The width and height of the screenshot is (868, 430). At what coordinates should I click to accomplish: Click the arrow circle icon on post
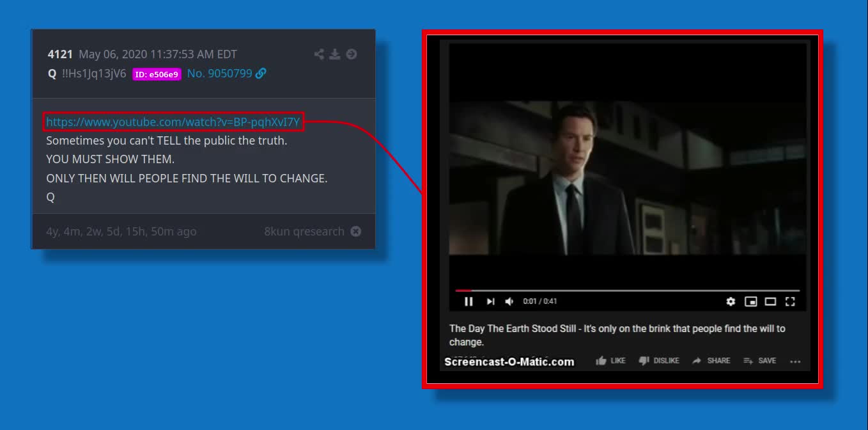[x=352, y=54]
